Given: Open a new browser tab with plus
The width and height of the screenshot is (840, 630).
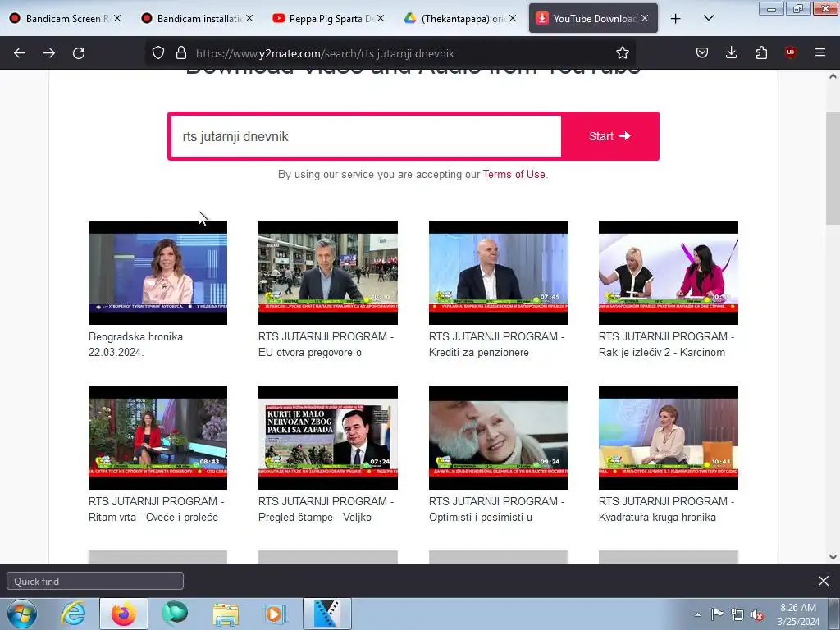Looking at the screenshot, I should click(x=676, y=19).
